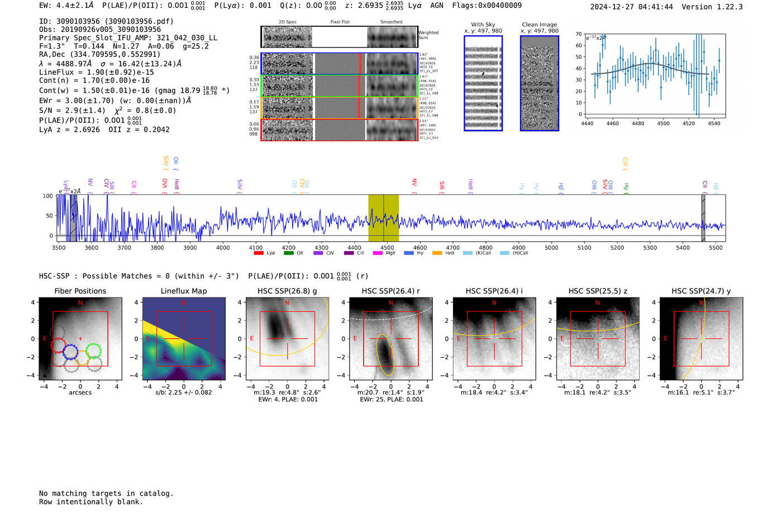Click the Flags:0x00400009 header text
Viewport: 782px width, 532px height.
click(x=487, y=6)
